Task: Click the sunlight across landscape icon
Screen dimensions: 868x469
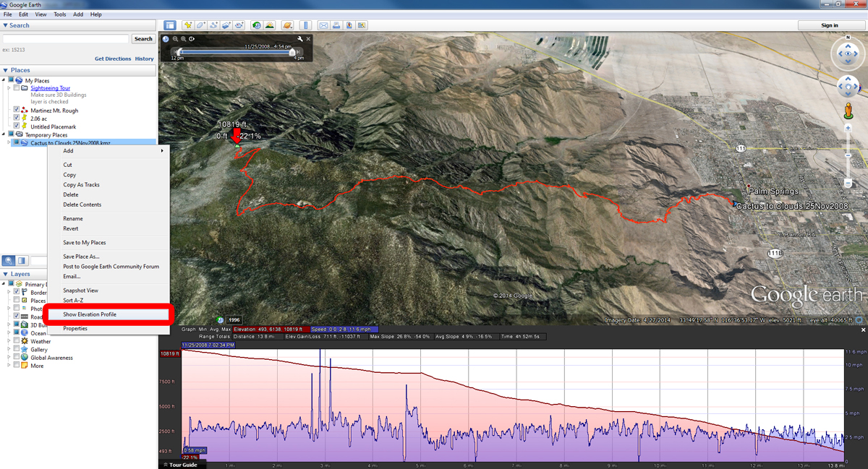Action: tap(270, 25)
